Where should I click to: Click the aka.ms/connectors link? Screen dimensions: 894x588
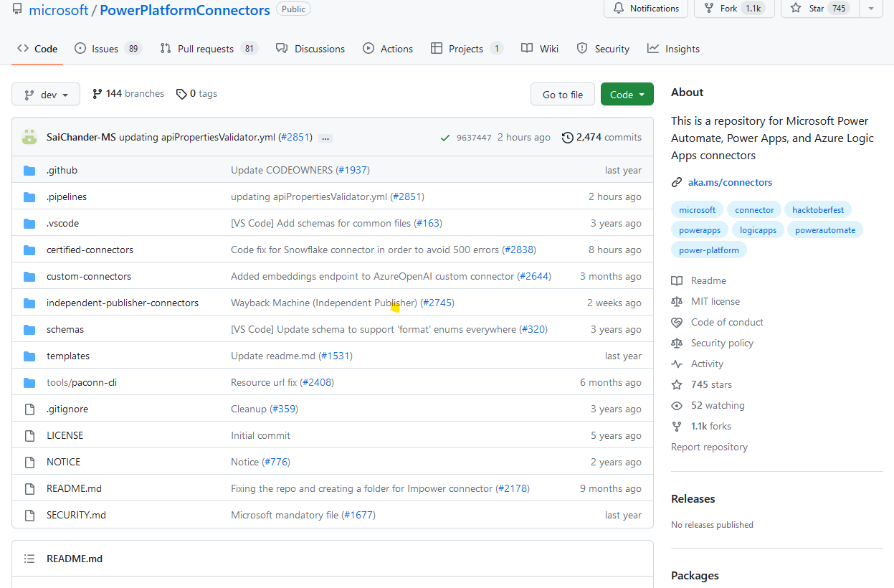(x=730, y=182)
